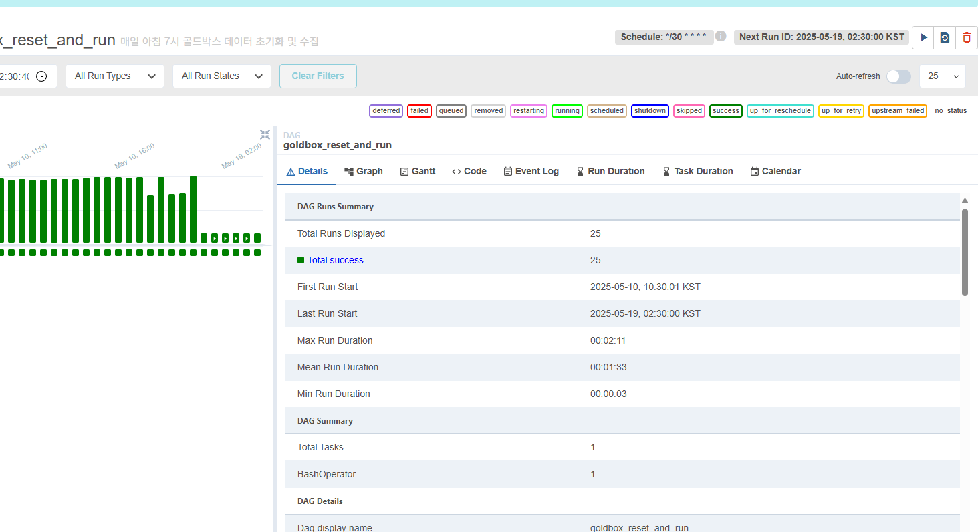Click the details panel vertical scrollbar
The width and height of the screenshot is (980, 532).
(x=965, y=251)
